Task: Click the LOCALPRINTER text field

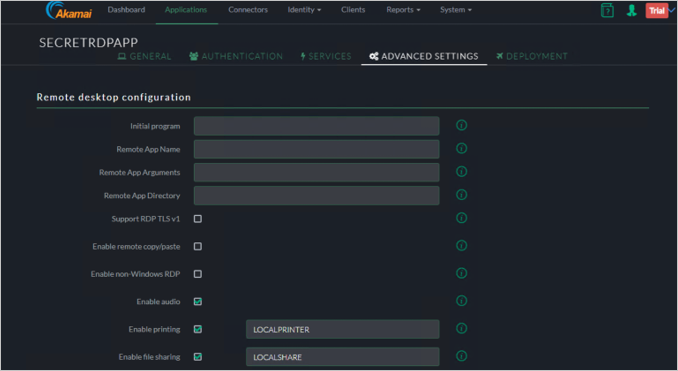Action: (x=343, y=329)
